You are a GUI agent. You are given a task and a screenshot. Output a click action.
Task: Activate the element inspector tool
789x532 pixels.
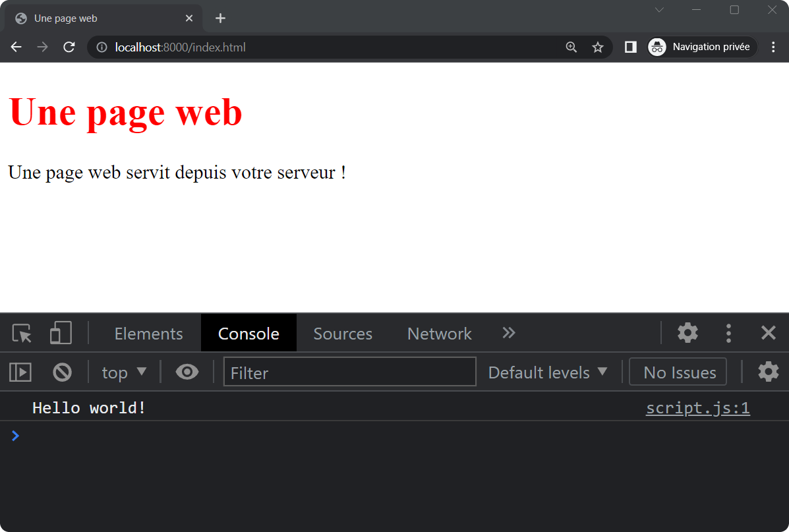coord(22,333)
